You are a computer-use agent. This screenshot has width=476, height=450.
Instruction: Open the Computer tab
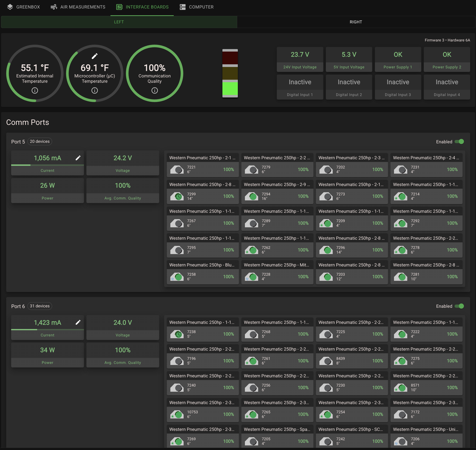click(196, 7)
